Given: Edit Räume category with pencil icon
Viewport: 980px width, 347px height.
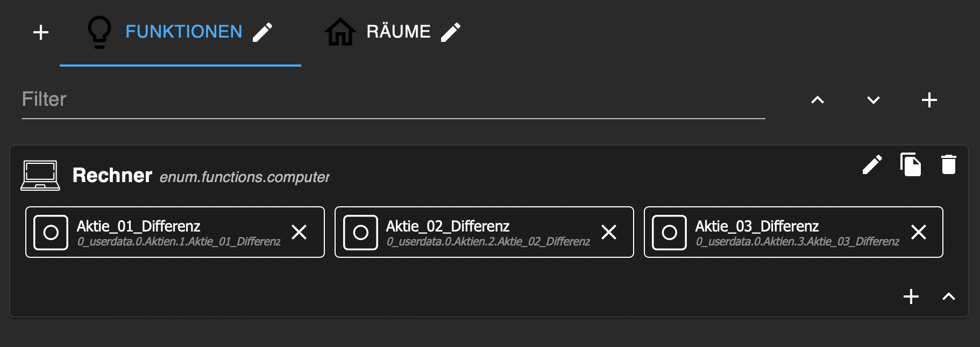Looking at the screenshot, I should (x=451, y=32).
